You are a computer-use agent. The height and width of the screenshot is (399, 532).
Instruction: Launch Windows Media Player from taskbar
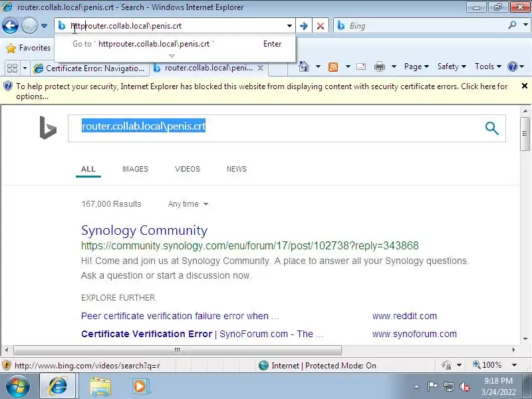(140, 386)
